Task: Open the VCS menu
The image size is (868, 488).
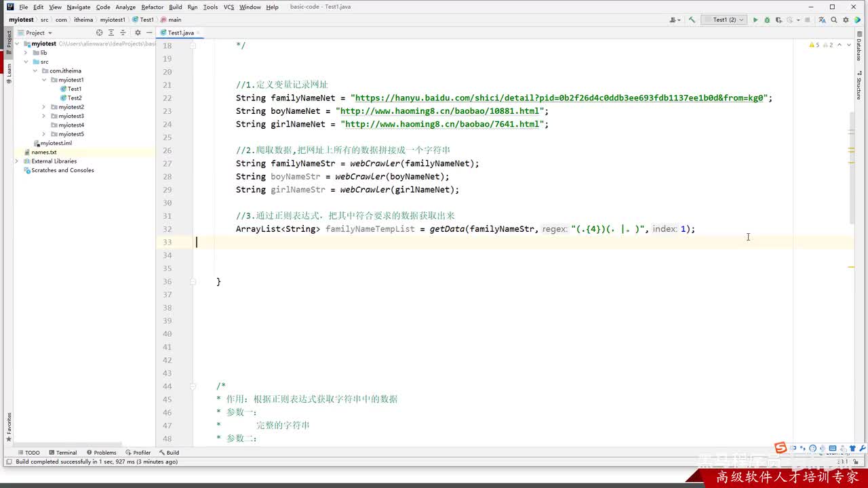Action: (229, 7)
